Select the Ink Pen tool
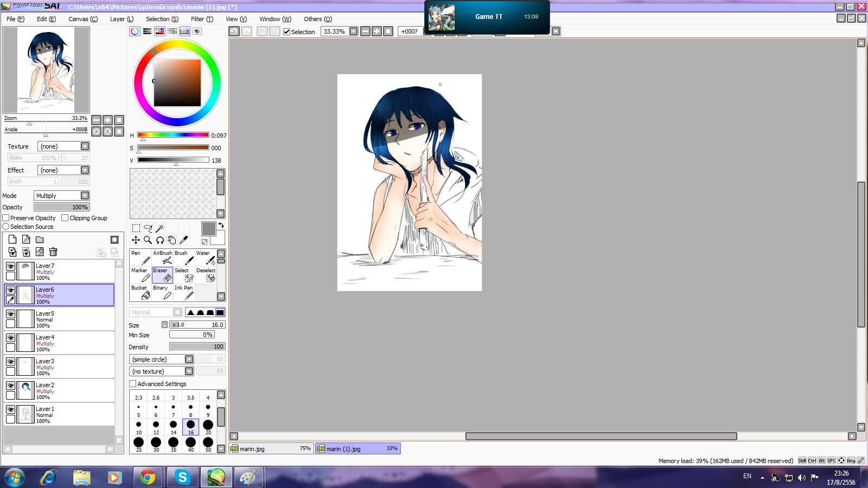 [x=184, y=292]
